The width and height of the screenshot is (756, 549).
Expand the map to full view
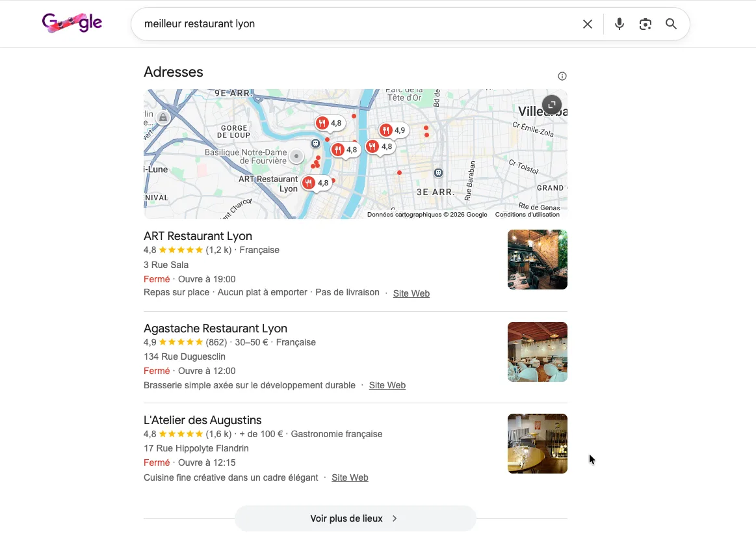click(x=552, y=105)
